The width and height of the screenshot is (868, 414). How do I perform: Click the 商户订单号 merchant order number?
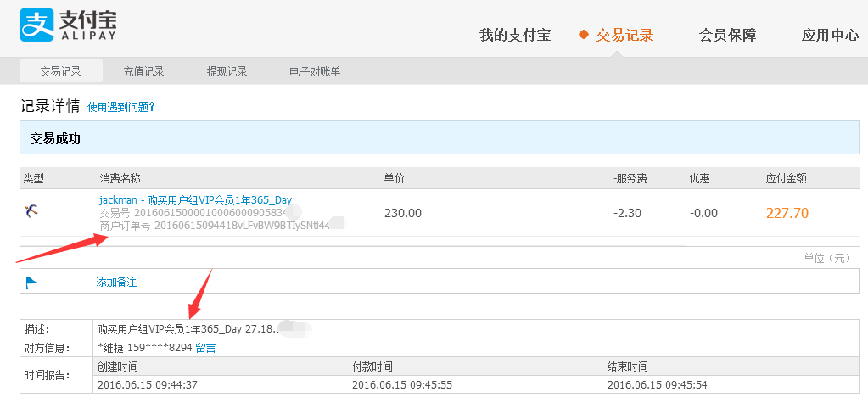click(x=214, y=226)
